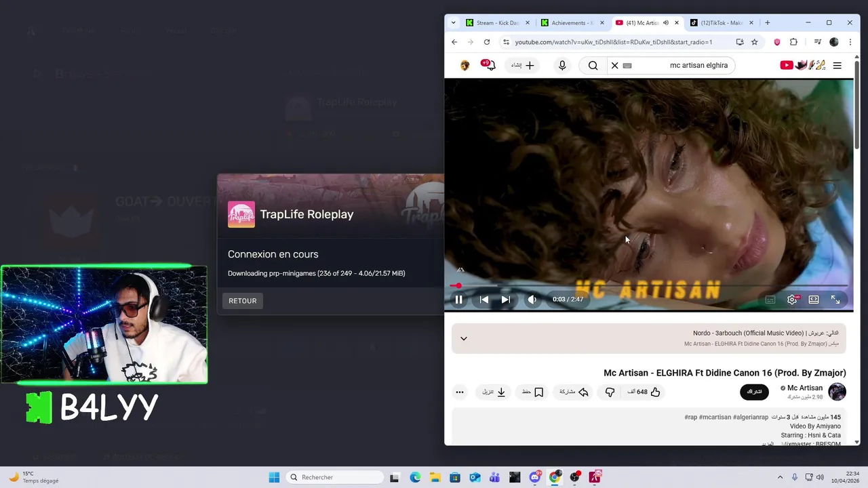Reload the YouTube page
The width and height of the screenshot is (868, 488).
[487, 42]
